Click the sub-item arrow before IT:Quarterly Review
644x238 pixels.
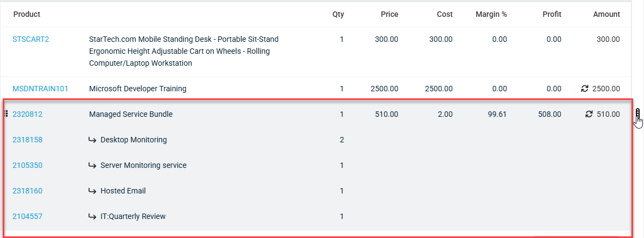click(92, 216)
